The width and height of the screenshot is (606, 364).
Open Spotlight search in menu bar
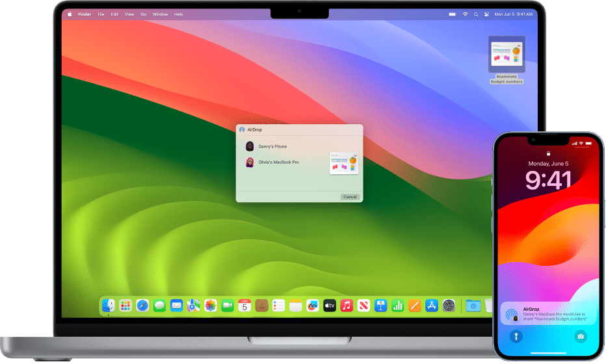[x=476, y=14]
